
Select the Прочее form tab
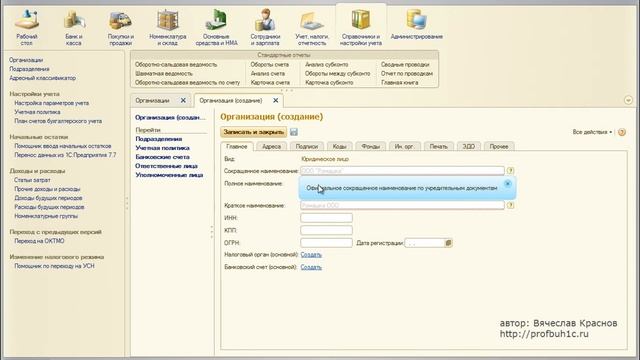pos(499,146)
